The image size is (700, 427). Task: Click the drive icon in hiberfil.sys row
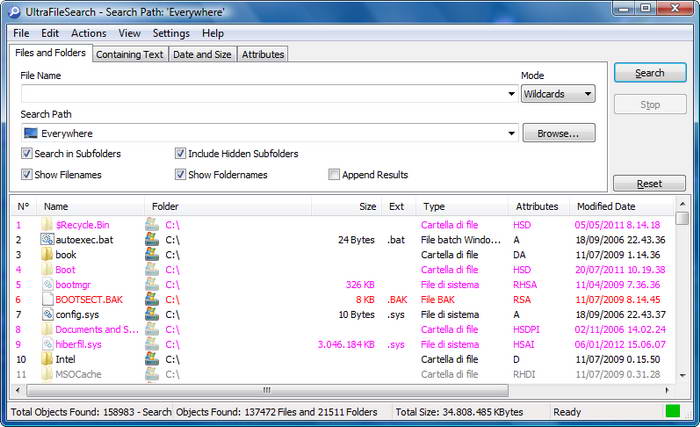(152, 344)
